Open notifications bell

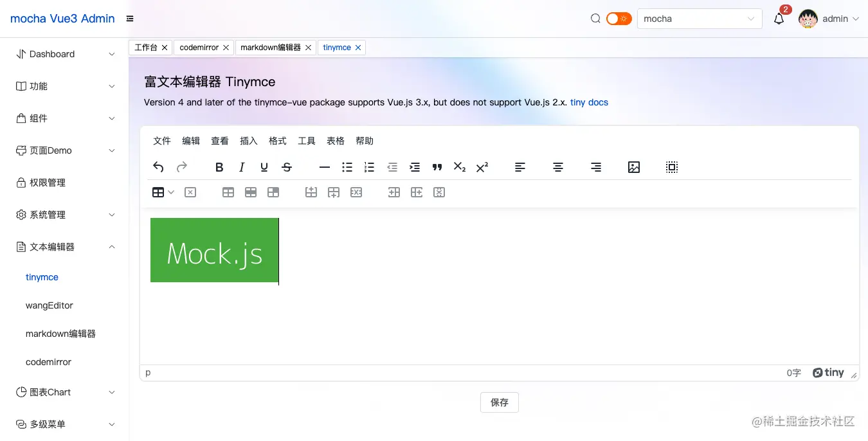click(x=779, y=19)
